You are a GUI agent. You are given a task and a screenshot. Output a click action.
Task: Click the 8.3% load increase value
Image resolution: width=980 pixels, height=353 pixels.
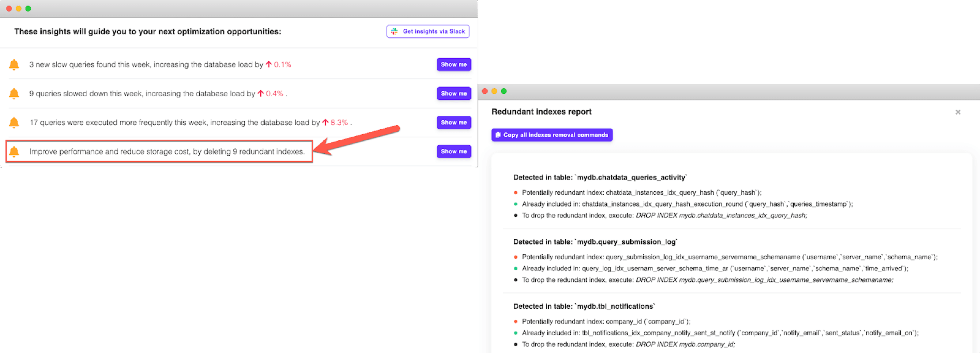[339, 122]
